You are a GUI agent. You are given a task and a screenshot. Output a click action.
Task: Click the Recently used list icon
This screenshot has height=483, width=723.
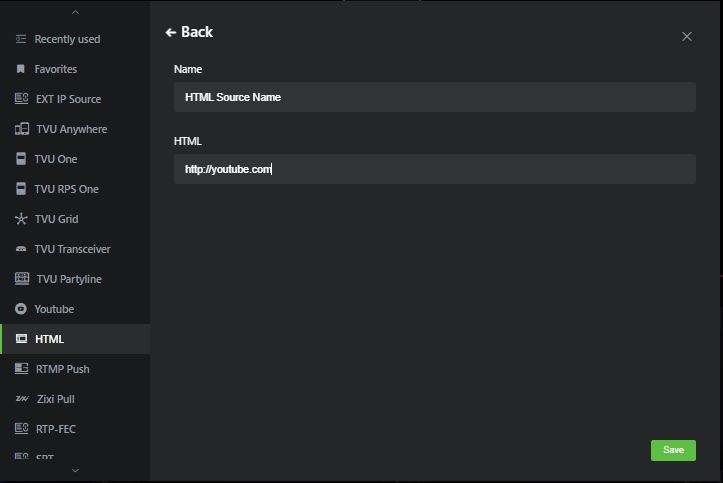(21, 39)
